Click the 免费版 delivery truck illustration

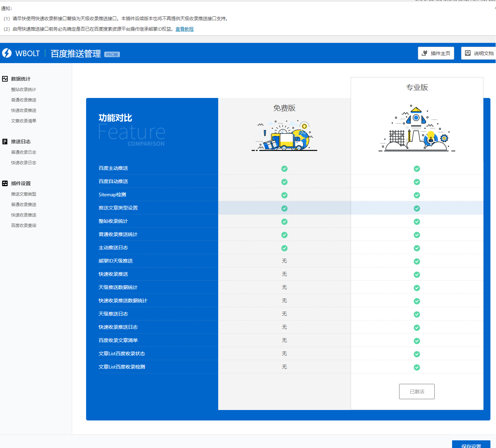click(284, 136)
